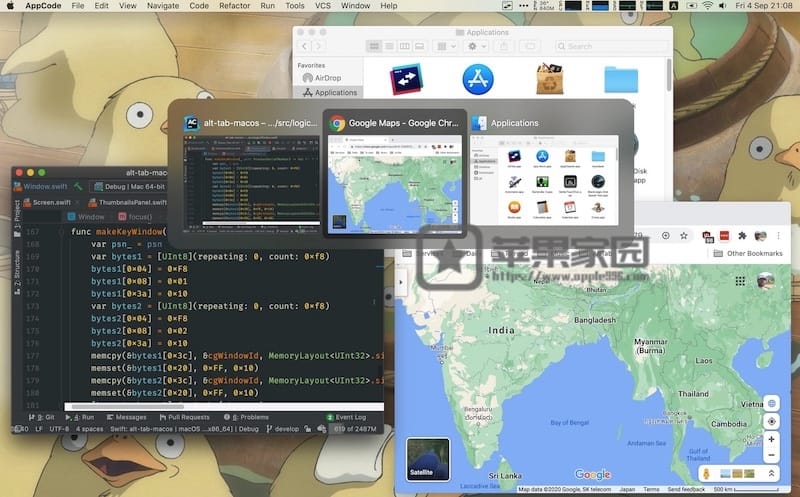Open the arrows app icon in Finder
The width and height of the screenshot is (800, 497).
tap(407, 79)
